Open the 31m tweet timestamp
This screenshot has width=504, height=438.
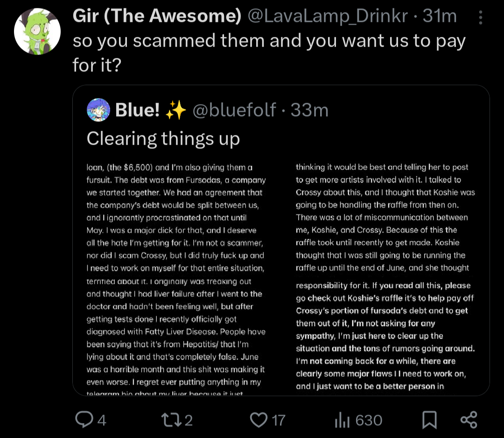pos(440,15)
